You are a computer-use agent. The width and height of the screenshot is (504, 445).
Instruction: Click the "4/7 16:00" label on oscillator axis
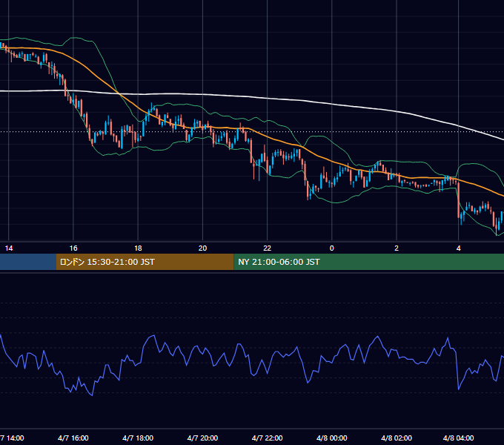coord(73,438)
